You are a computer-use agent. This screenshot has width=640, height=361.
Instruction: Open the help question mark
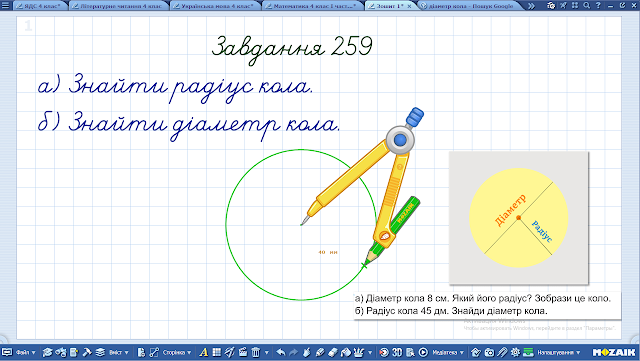pyautogui.click(x=598, y=5)
